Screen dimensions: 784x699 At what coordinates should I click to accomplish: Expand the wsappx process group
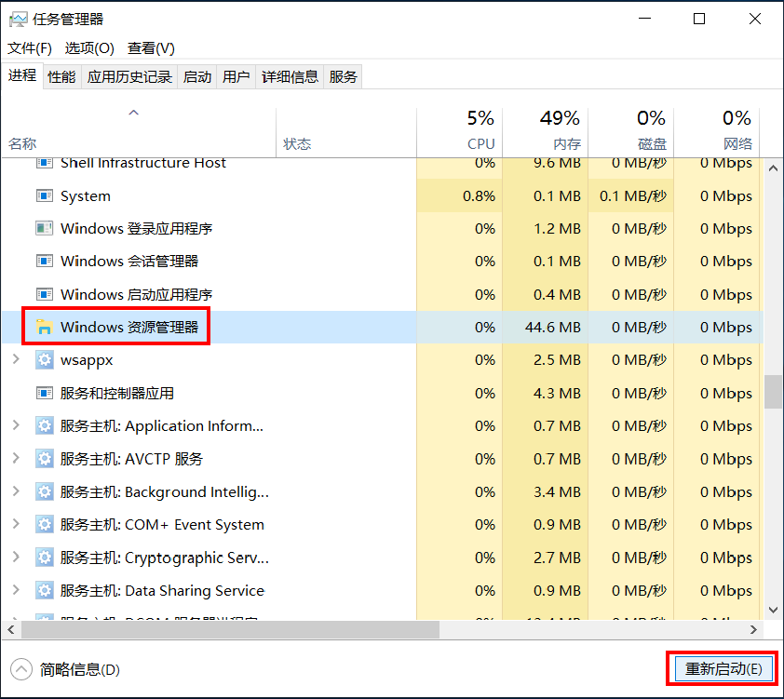[x=16, y=360]
